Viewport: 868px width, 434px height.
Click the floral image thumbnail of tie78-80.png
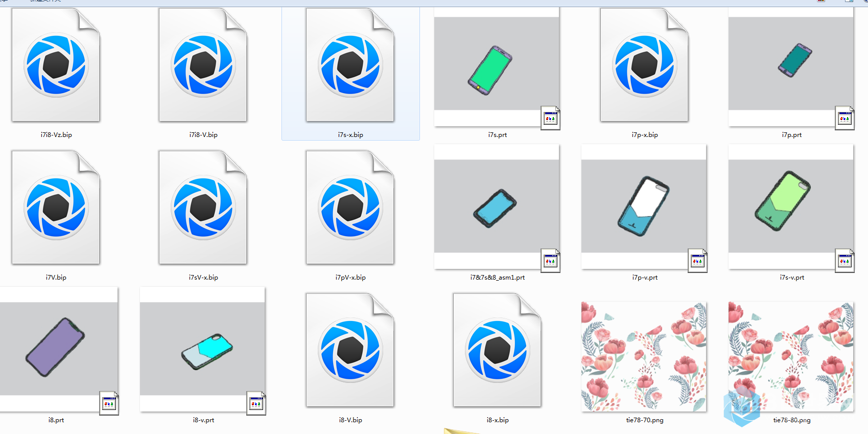791,356
